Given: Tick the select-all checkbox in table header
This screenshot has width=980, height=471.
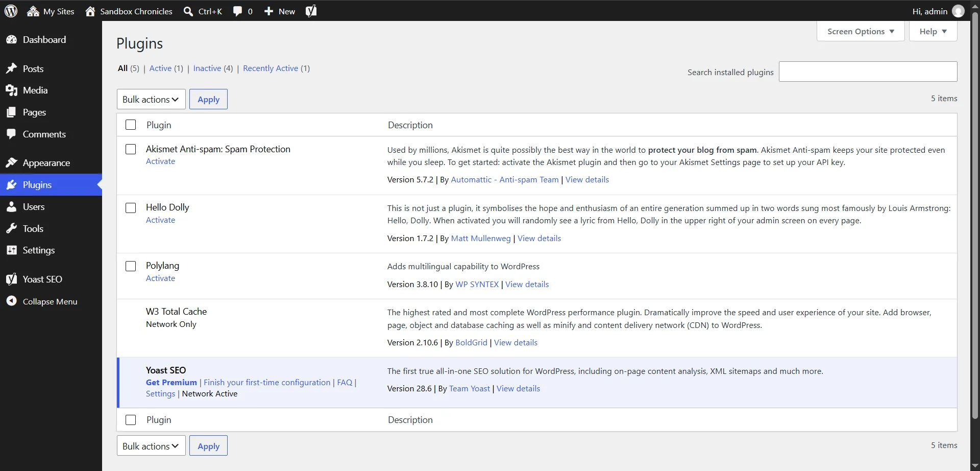Looking at the screenshot, I should pyautogui.click(x=131, y=125).
